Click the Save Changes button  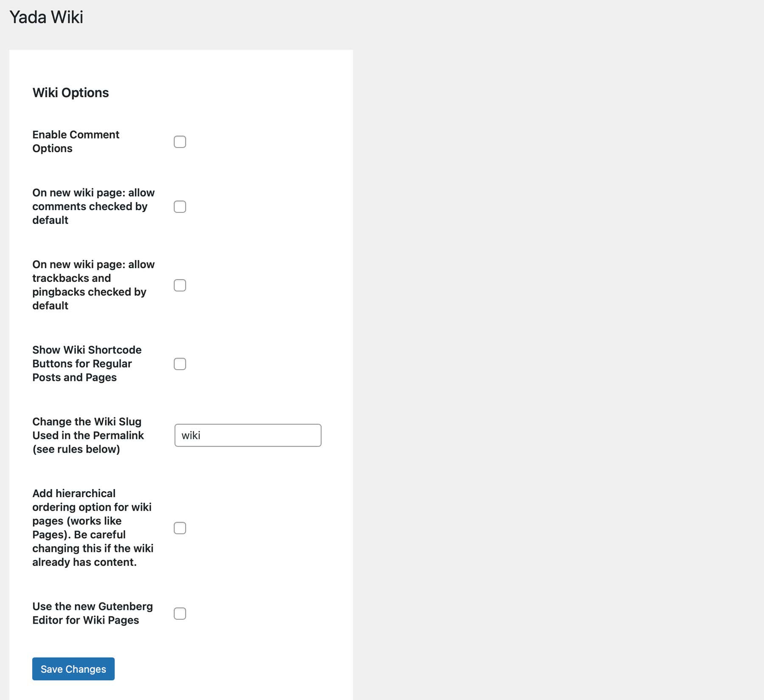point(73,669)
